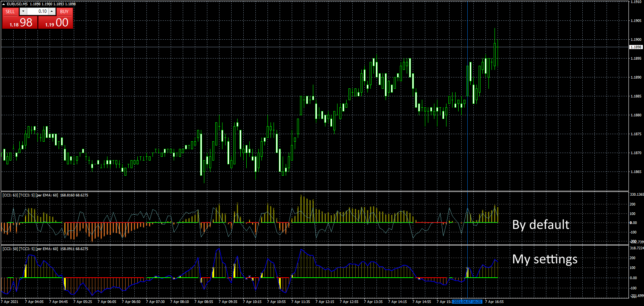Decrease trade volume with down arrow

click(x=23, y=11)
